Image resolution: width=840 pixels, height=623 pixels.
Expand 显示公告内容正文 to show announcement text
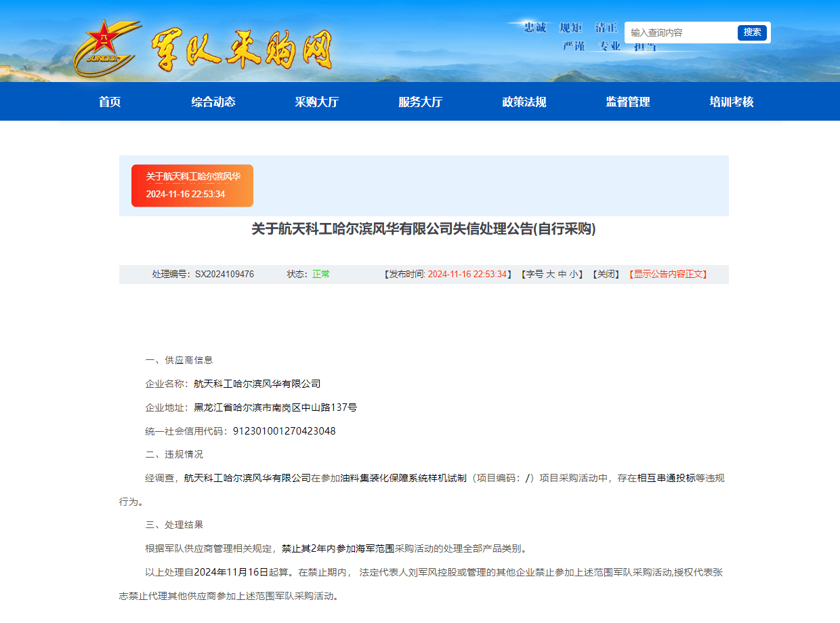(669, 275)
